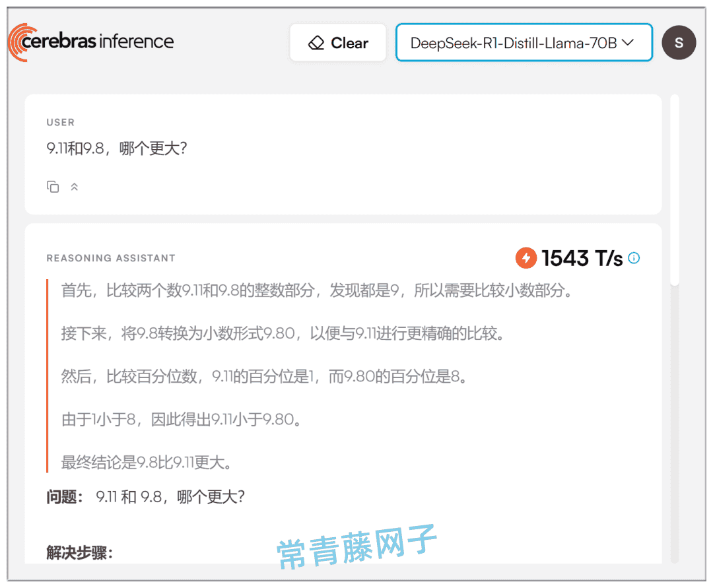Click the reasoning line starting '接下来，将9.8转换'
Viewport: 713px width, 588px height.
[x=283, y=333]
